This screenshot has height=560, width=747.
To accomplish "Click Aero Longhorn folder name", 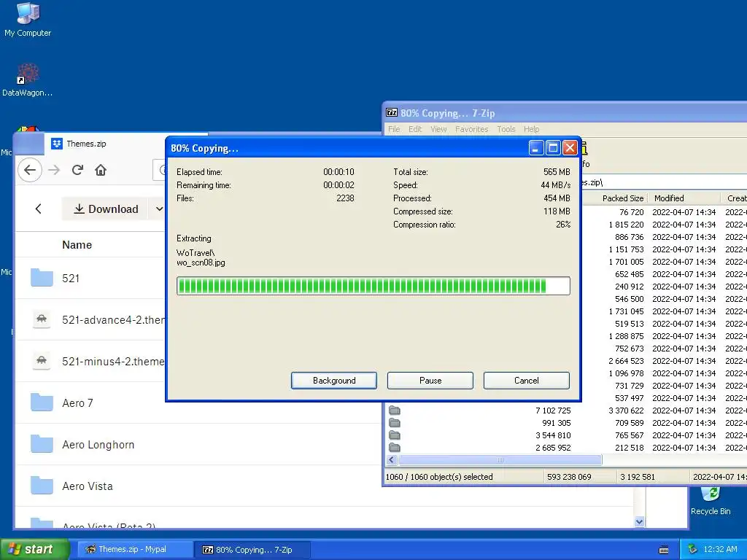I will click(x=98, y=444).
